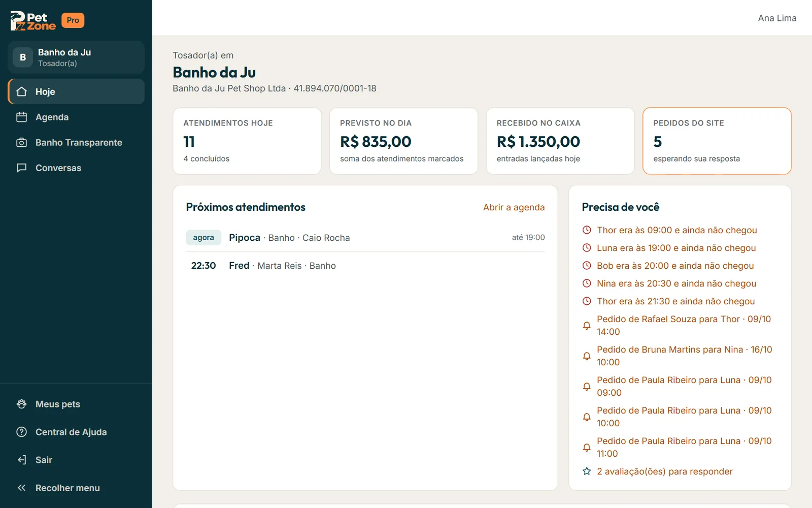Open Paula Ribeiro's Luna 11:00 request
Viewport: 812px width, 508px height.
click(680, 447)
